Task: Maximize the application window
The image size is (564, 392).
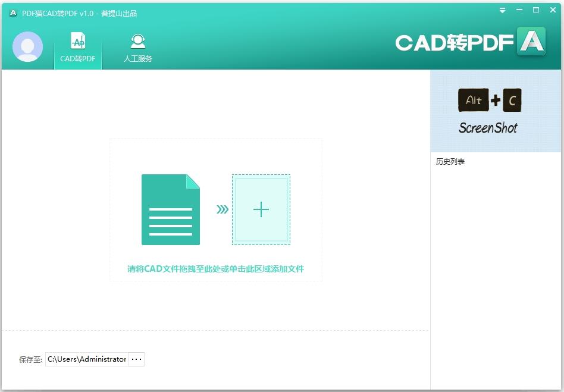Action: tap(536, 10)
